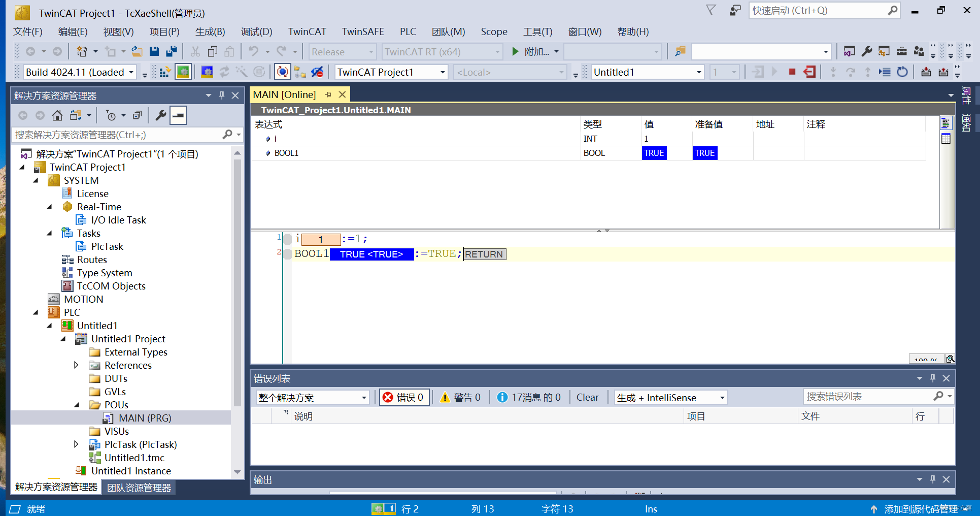Click the Clear button in error list
Screen dimensions: 980x516
point(587,397)
